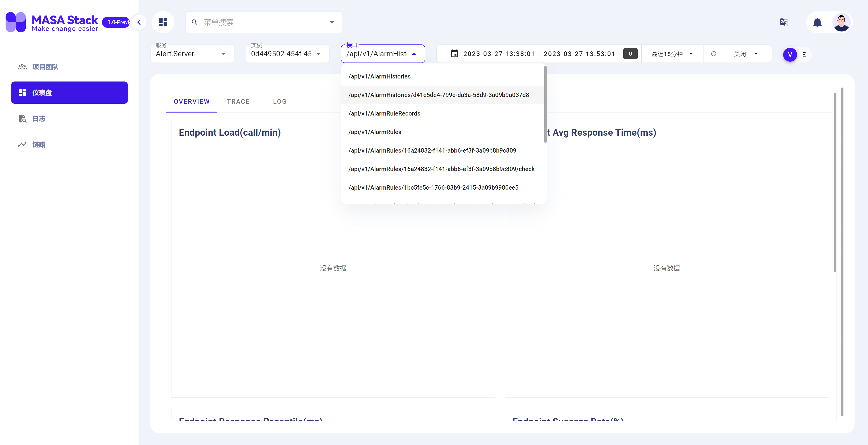The height and width of the screenshot is (445, 868).
Task: Click the user avatar in the top right
Action: point(841,22)
